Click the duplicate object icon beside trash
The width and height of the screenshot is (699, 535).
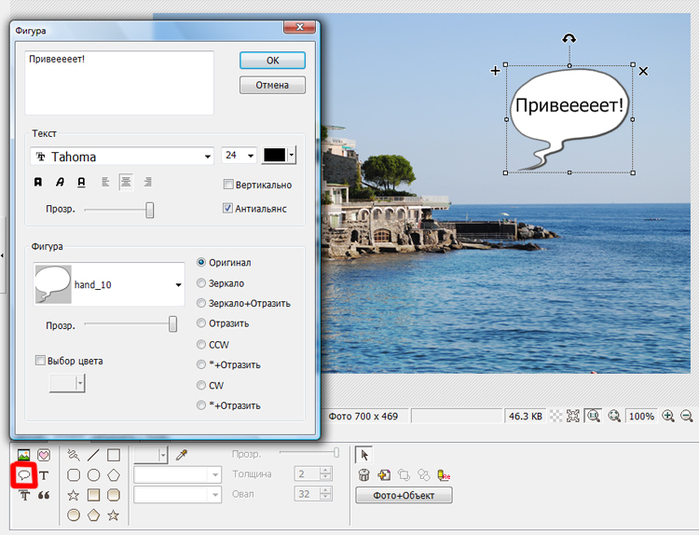[x=384, y=475]
